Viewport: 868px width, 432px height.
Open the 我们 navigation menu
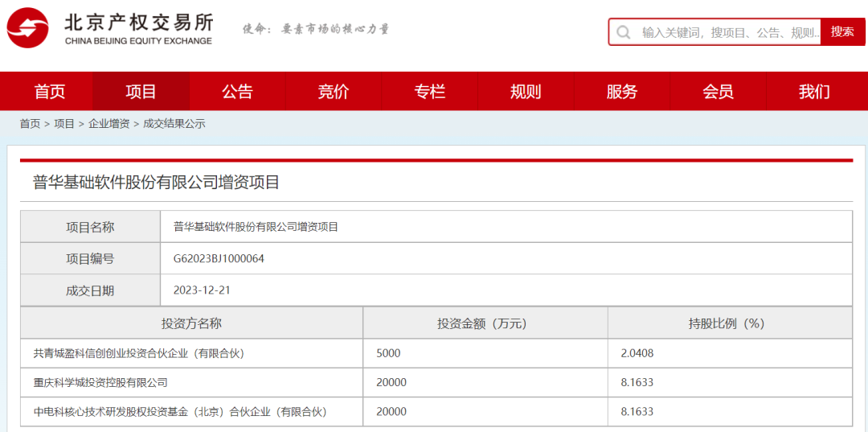815,92
